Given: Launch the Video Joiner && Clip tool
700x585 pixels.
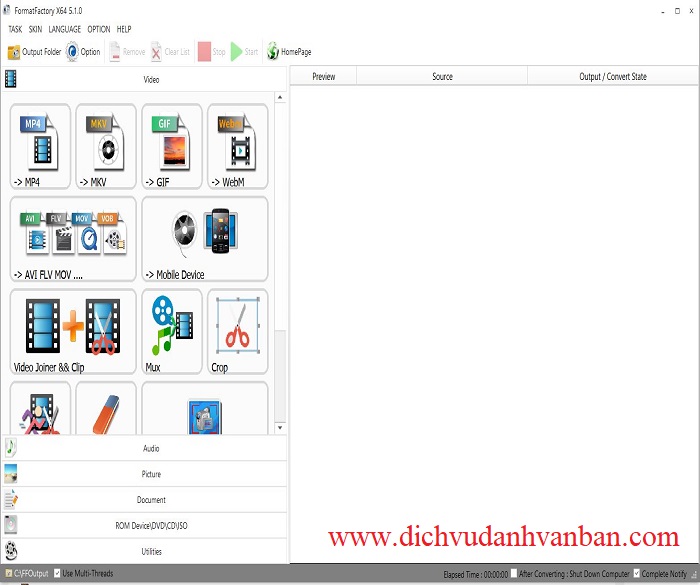Looking at the screenshot, I should [x=73, y=331].
